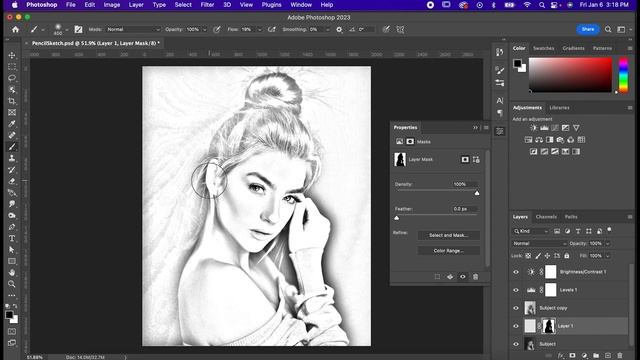The width and height of the screenshot is (640, 360).
Task: Hide the Subject layer
Action: (x=516, y=344)
